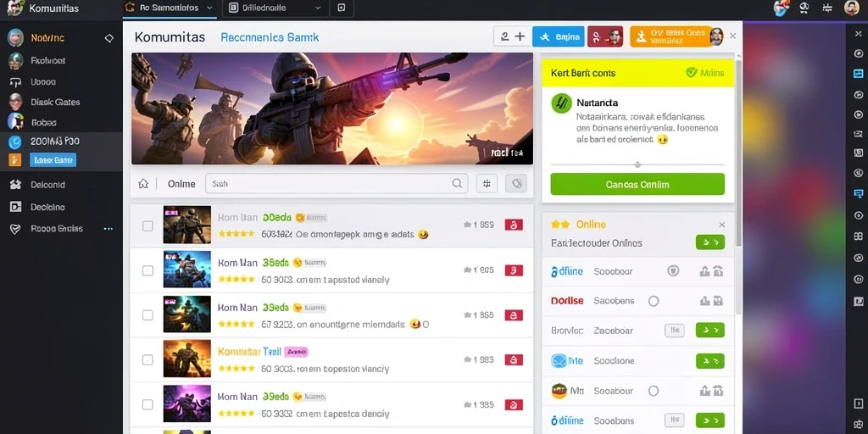Tick the checkbox in the row showing 1 959

147,225
